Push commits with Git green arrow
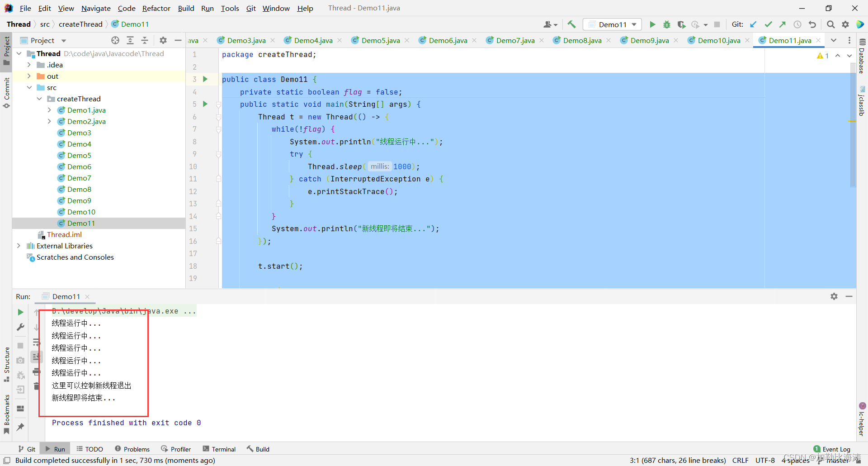Viewport: 868px width, 466px height. click(783, 24)
